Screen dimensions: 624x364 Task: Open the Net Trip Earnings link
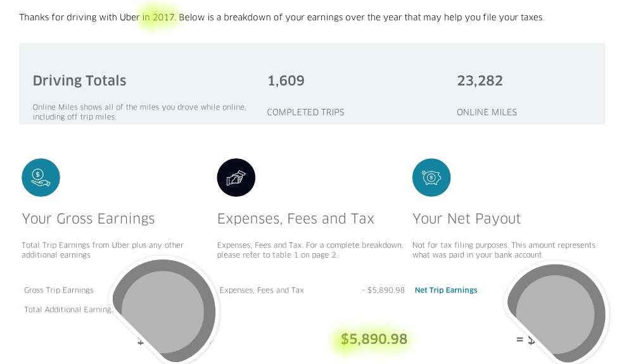tap(446, 290)
